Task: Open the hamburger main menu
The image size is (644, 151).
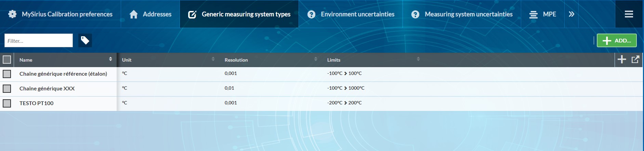Action: (x=629, y=14)
